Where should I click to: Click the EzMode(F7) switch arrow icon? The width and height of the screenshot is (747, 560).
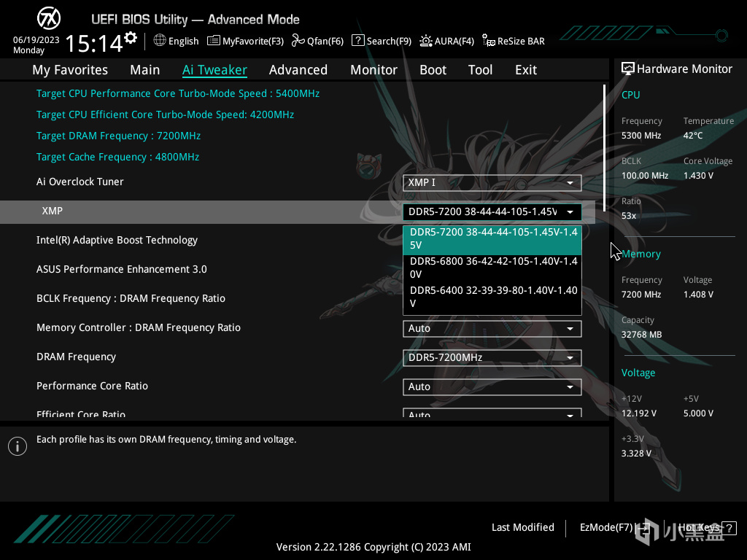point(643,528)
